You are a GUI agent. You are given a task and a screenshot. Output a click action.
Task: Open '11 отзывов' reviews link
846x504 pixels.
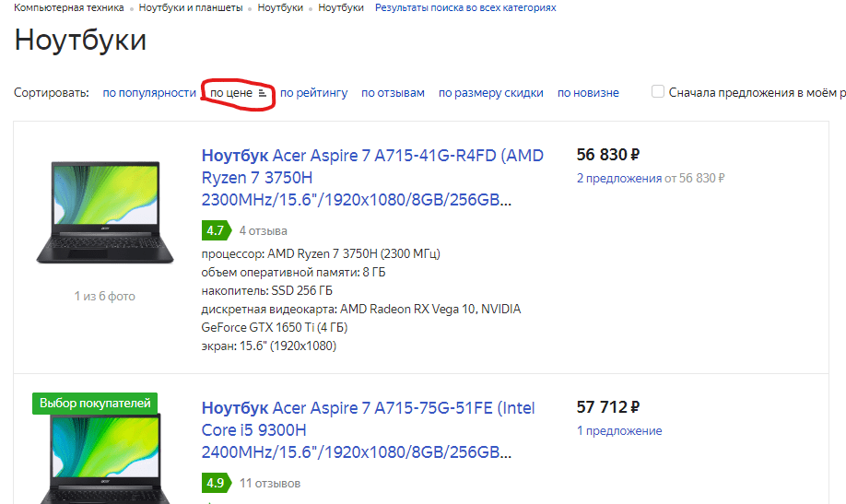pyautogui.click(x=270, y=484)
